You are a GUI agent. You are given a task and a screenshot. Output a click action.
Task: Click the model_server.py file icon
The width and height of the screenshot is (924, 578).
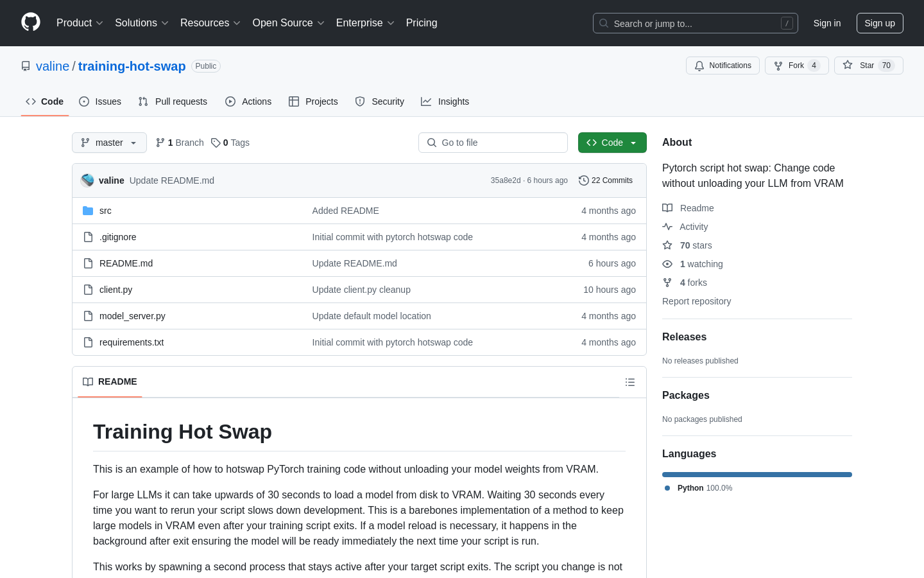tap(88, 316)
